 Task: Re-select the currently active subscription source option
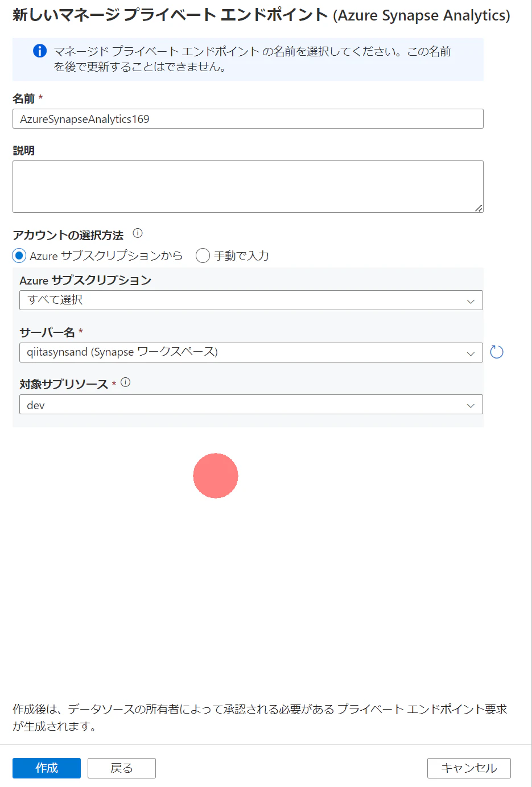pos(19,256)
